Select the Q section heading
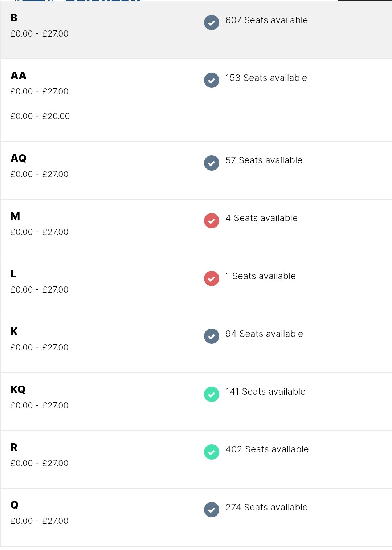 [15, 505]
